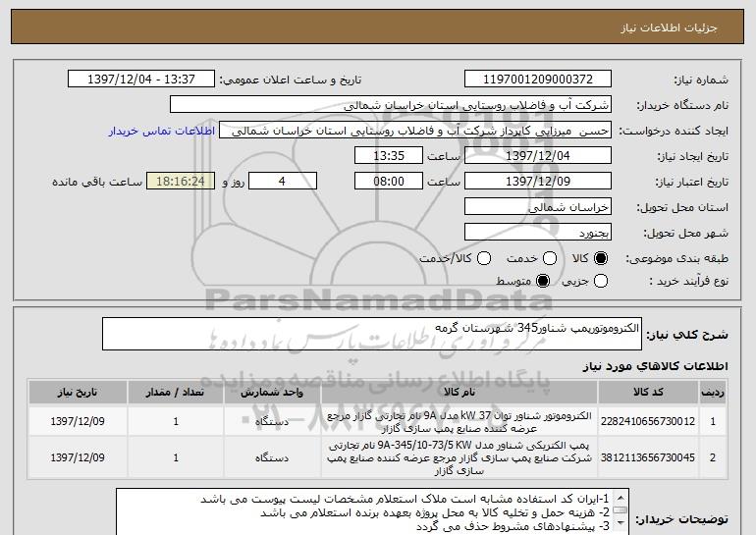Click item code 2282410656730012
This screenshot has height=535, width=756.
tap(648, 421)
